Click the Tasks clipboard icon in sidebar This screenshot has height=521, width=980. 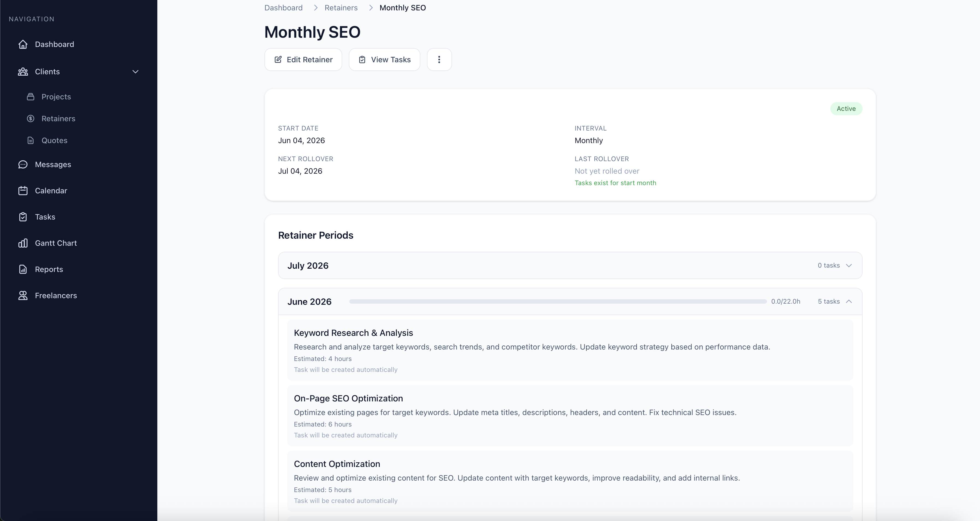pos(23,217)
